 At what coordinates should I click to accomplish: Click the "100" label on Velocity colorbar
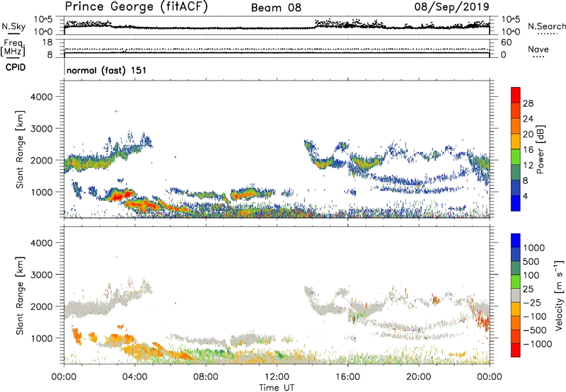point(531,275)
